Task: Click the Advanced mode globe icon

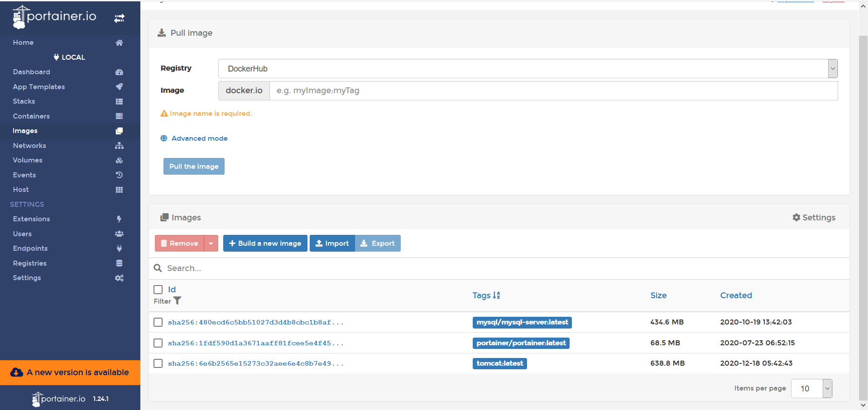Action: coord(164,138)
